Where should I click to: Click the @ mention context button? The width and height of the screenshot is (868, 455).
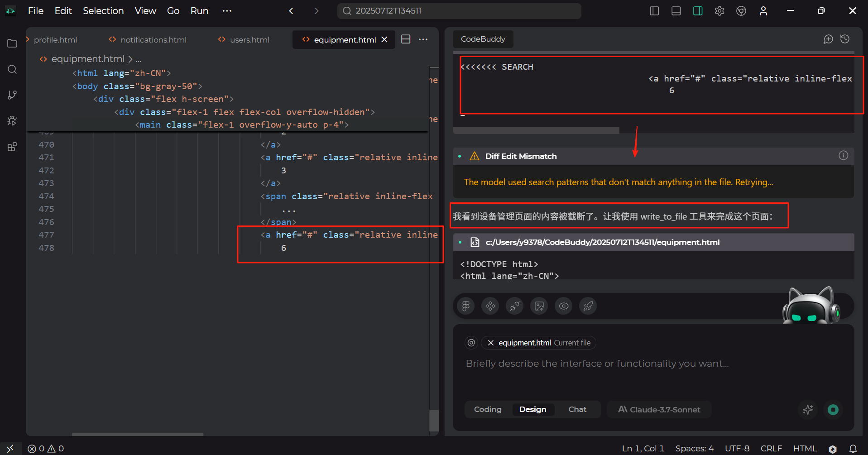[471, 343]
